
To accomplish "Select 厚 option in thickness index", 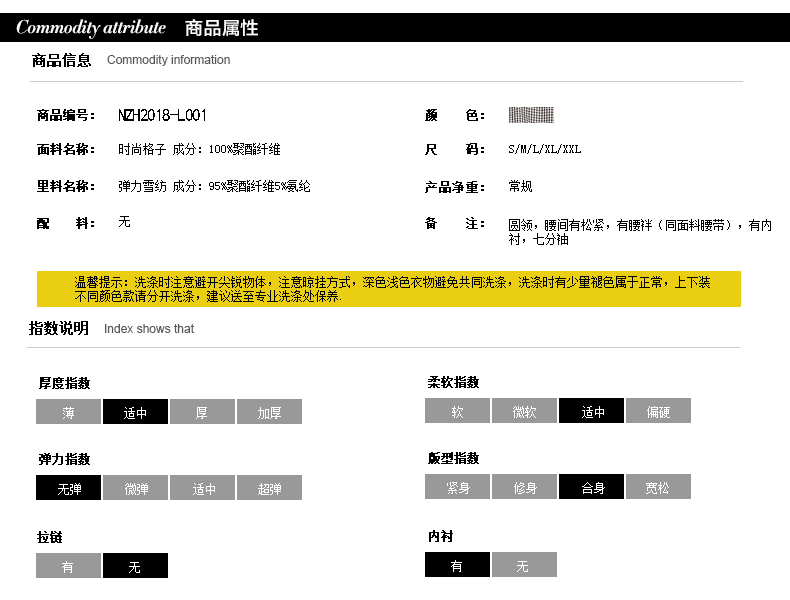I will pyautogui.click(x=203, y=412).
